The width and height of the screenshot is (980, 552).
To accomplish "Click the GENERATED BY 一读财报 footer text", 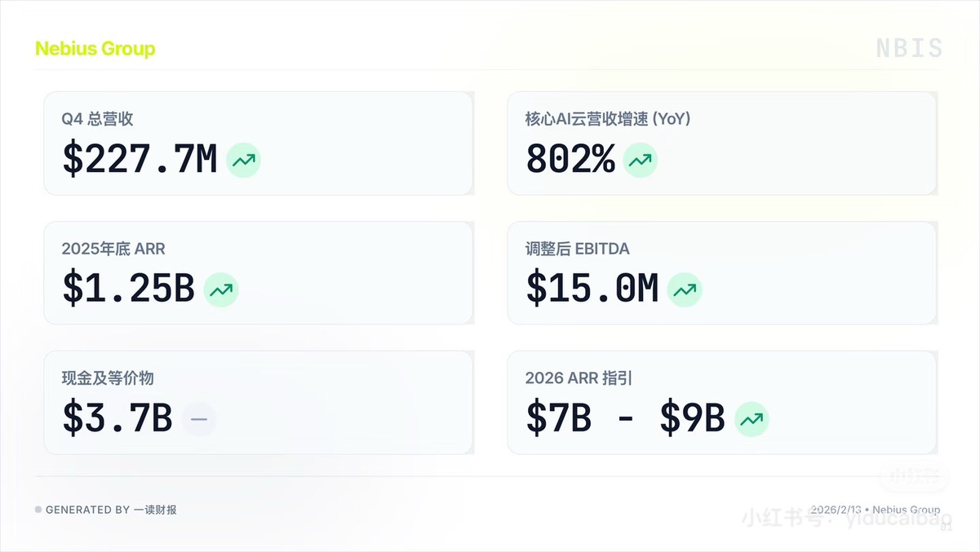I will tap(111, 510).
